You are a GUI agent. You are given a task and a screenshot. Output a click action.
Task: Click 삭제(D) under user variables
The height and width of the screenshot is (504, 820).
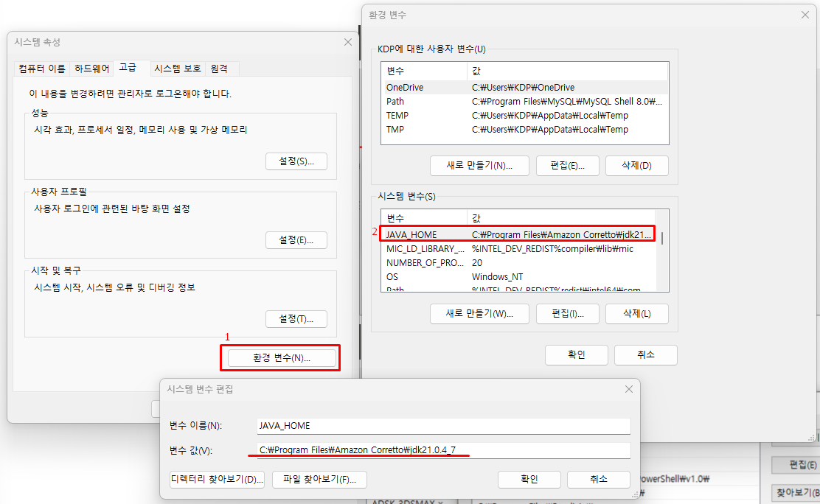(x=636, y=166)
